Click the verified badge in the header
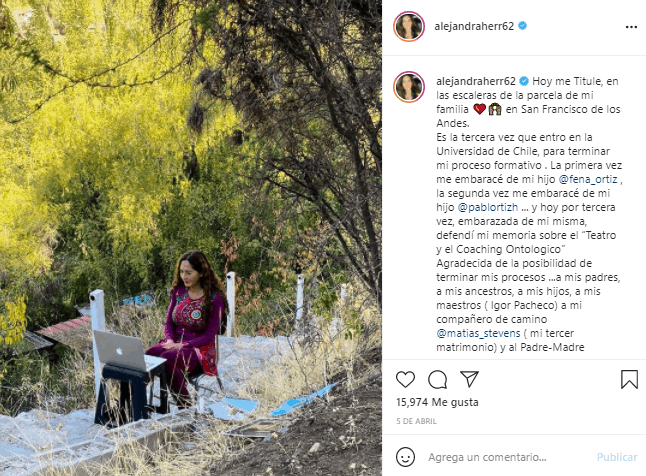 click(522, 26)
